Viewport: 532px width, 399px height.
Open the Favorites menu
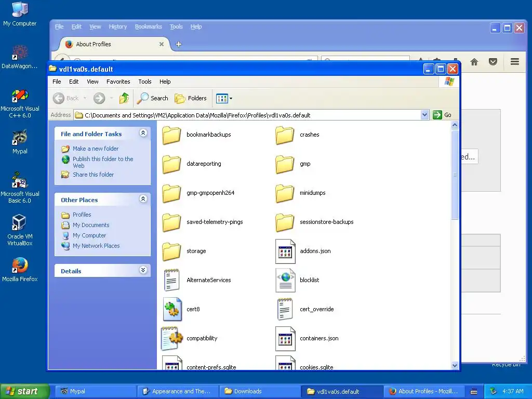tap(118, 82)
